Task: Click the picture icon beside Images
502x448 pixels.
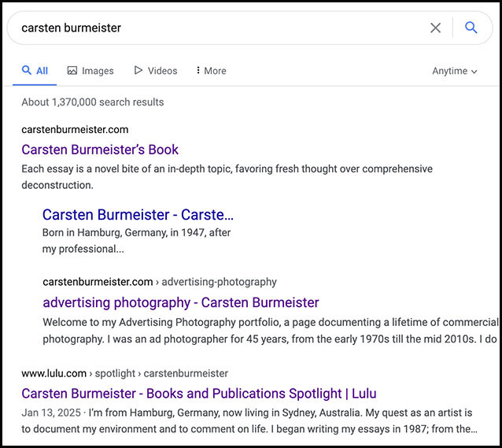Action: coord(72,71)
